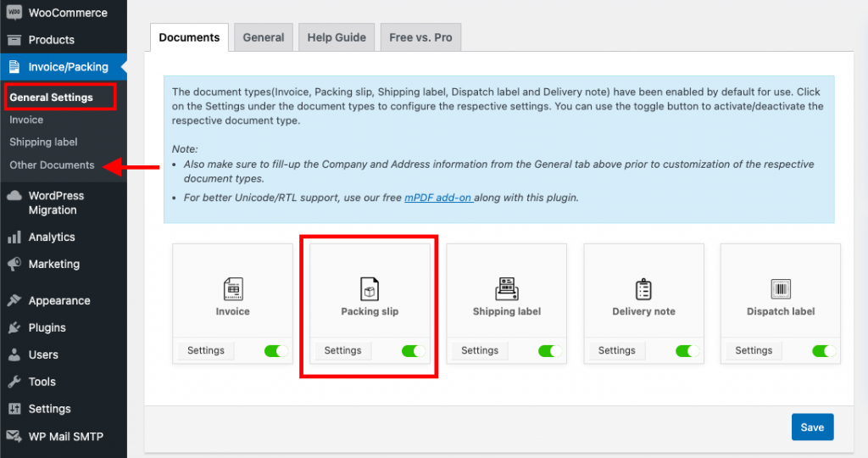Open Other Documents submenu item
This screenshot has height=458, width=868.
pos(52,165)
